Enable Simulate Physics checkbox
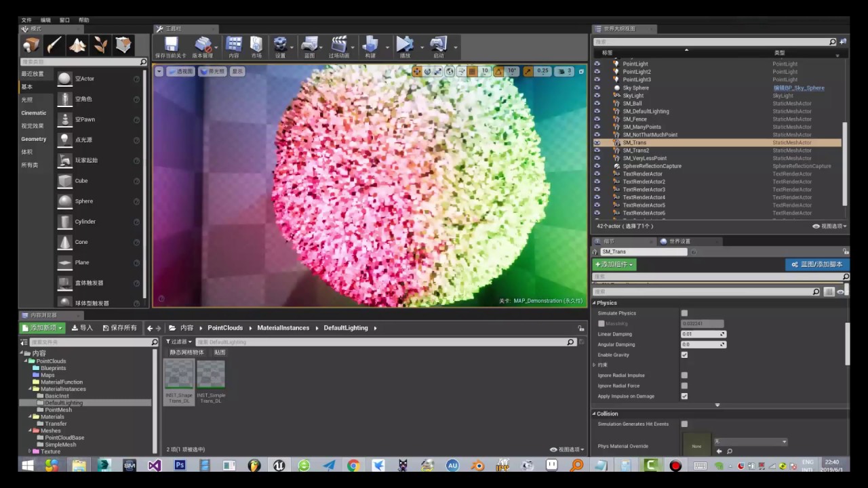868x488 pixels. pyautogui.click(x=684, y=313)
